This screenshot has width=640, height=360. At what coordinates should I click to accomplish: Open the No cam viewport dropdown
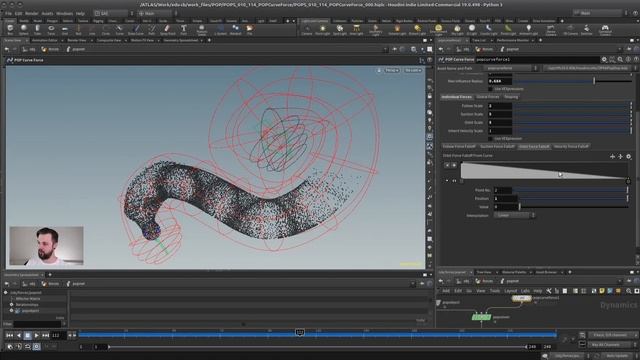coord(413,70)
